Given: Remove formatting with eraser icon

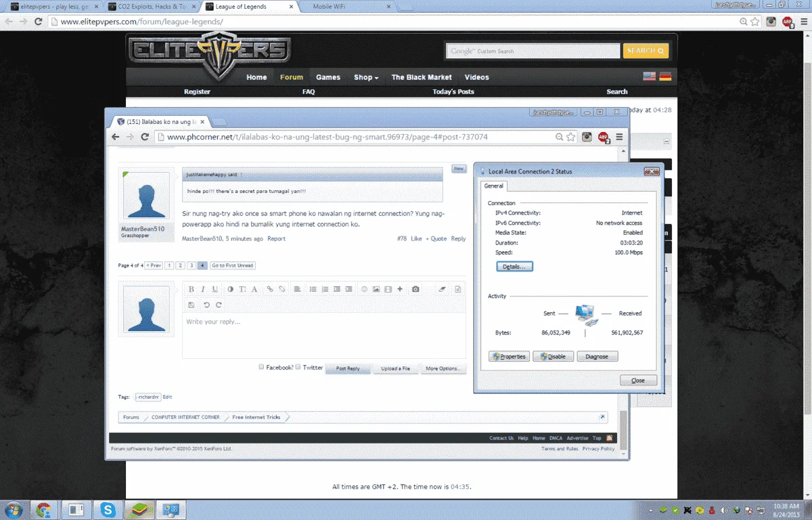Looking at the screenshot, I should point(443,289).
